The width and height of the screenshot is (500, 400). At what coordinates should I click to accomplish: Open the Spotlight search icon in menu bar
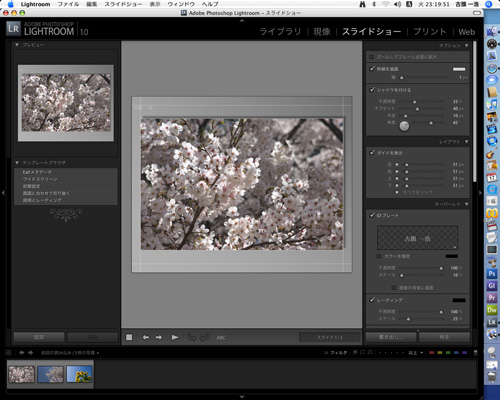(x=489, y=4)
